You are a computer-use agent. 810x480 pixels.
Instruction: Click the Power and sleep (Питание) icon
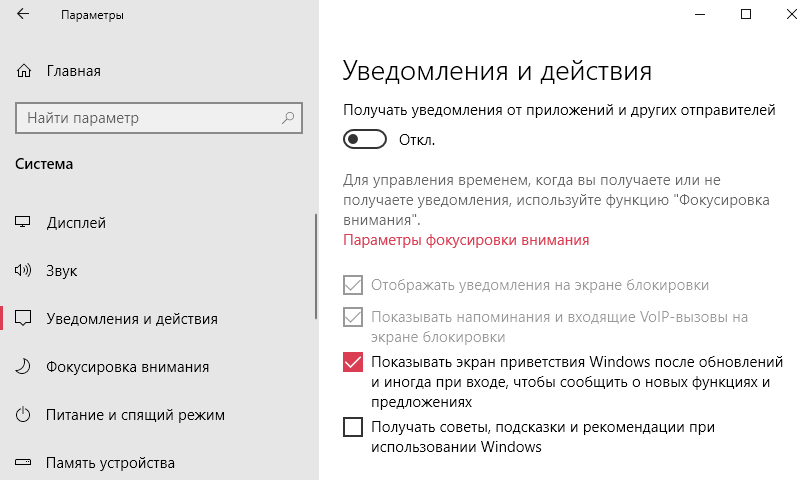click(24, 415)
